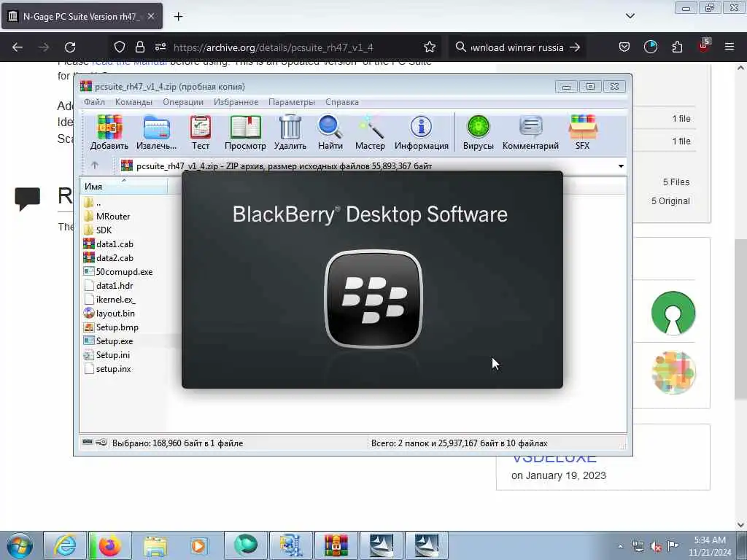Click the Добавить (Add) toolbar icon in WinRAR
This screenshot has height=560, width=747.
tap(109, 133)
